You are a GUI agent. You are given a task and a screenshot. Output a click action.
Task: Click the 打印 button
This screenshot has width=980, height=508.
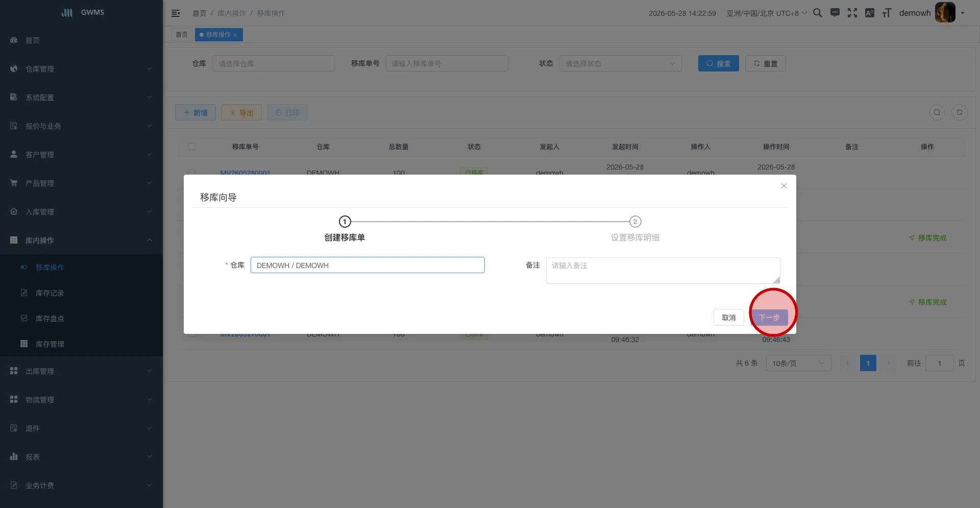pyautogui.click(x=287, y=112)
